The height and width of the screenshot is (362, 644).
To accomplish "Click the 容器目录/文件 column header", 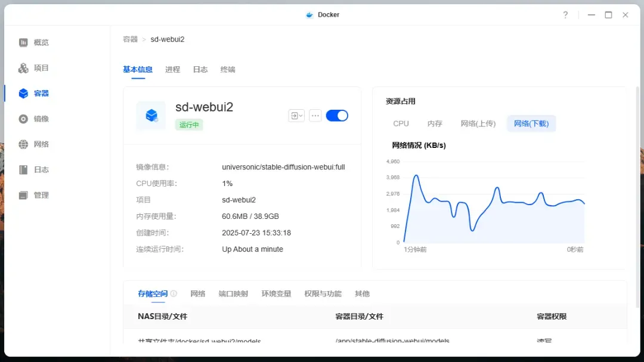I will point(360,317).
